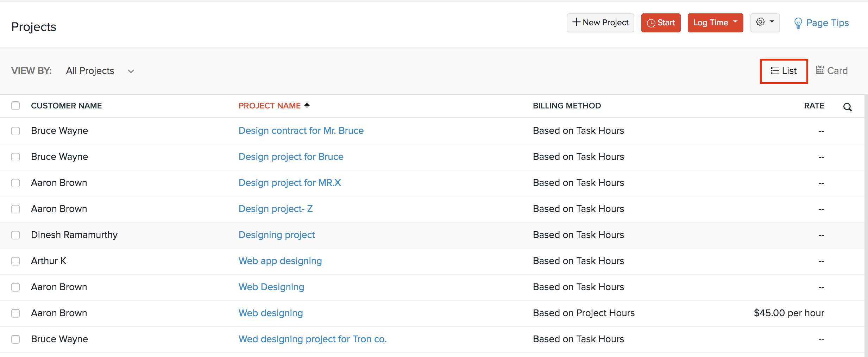Switch to List view
868x357 pixels.
784,70
